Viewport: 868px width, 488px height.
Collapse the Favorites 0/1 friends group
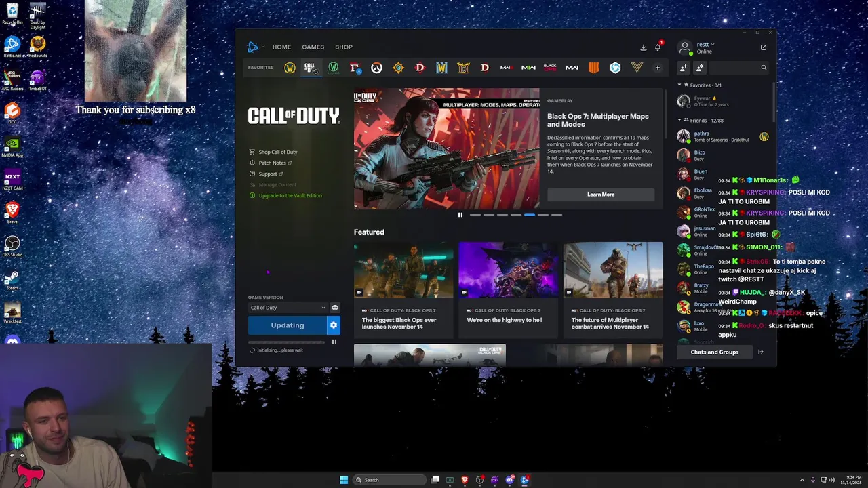[679, 85]
